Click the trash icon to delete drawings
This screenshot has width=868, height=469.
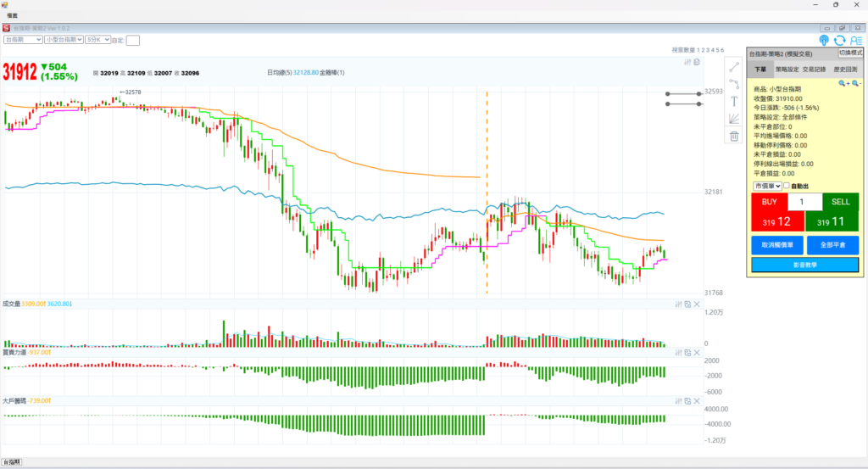tap(734, 136)
